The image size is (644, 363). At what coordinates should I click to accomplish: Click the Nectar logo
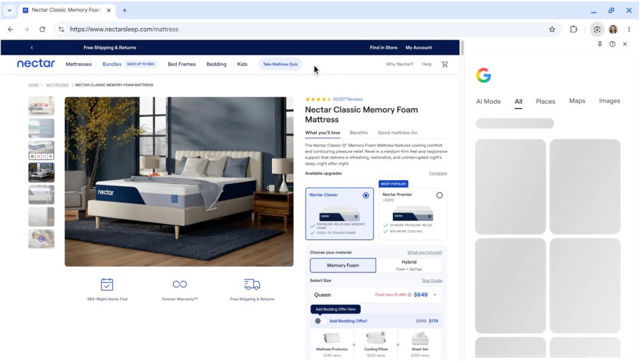[x=36, y=64]
